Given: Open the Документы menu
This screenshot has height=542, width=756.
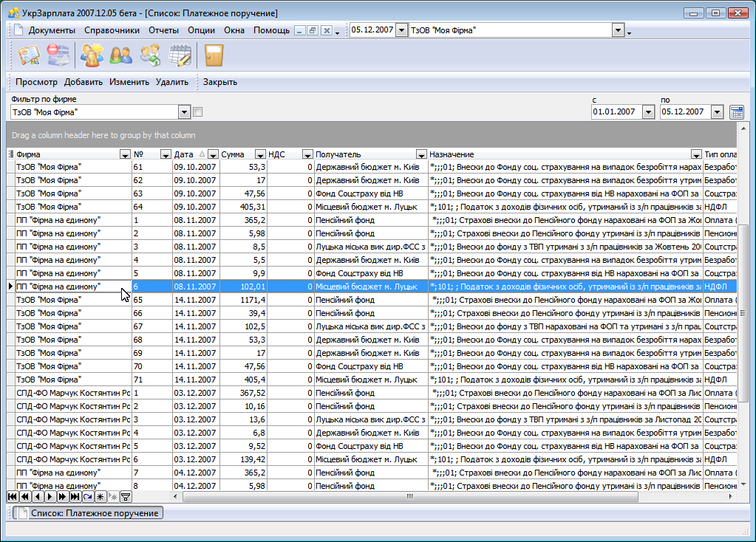Looking at the screenshot, I should [52, 30].
